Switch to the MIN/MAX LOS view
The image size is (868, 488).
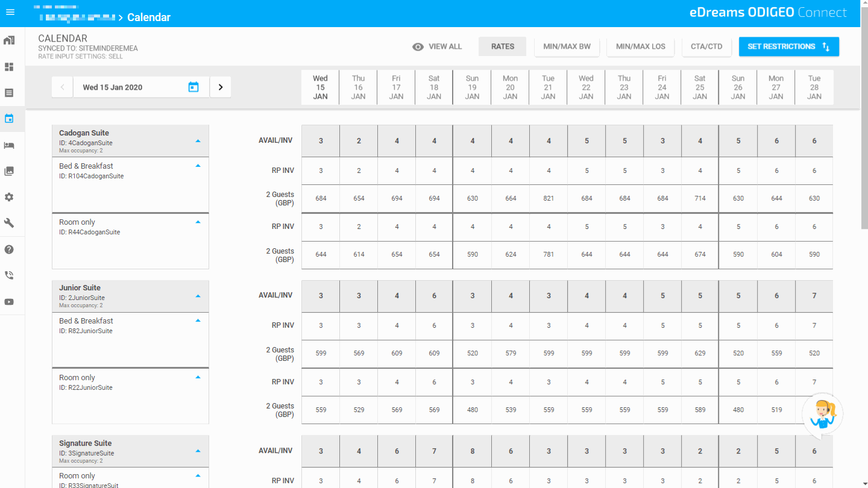[x=641, y=46]
